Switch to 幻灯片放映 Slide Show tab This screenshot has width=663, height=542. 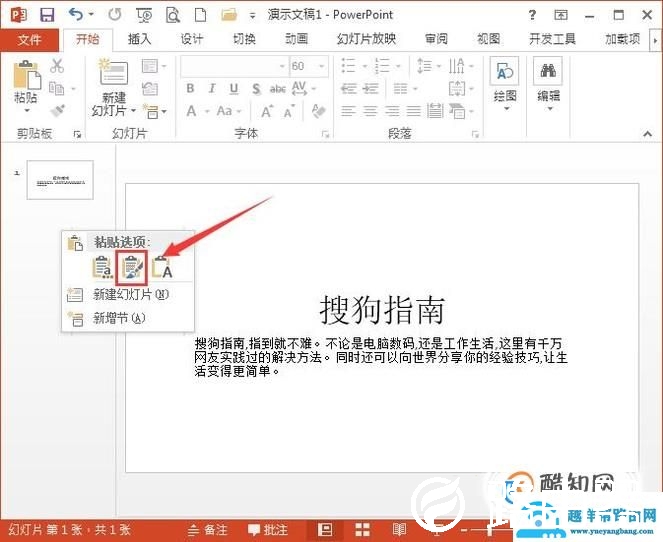pos(366,39)
